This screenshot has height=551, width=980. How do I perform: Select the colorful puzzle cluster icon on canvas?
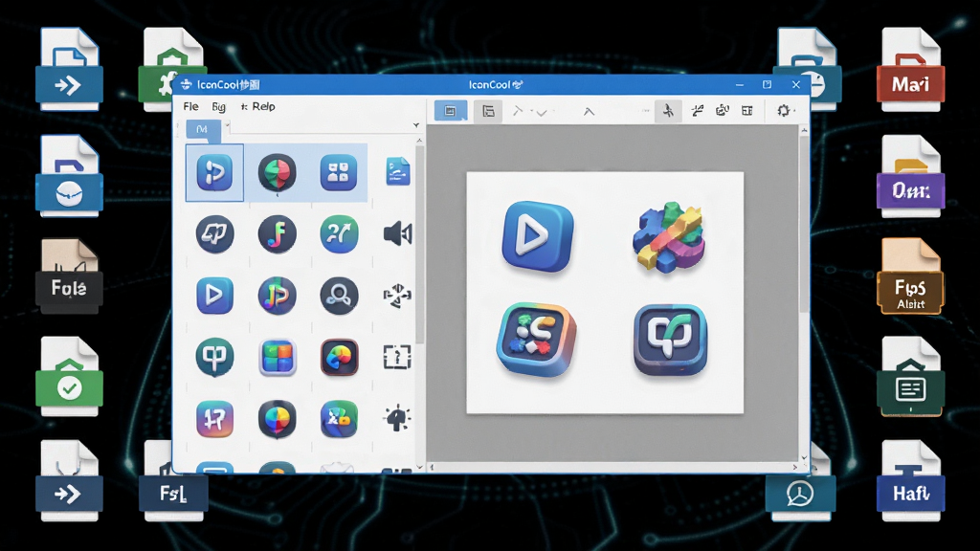pos(669,237)
